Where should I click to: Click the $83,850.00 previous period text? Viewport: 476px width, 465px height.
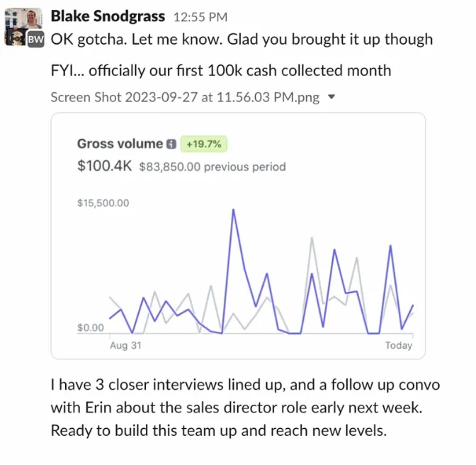click(x=212, y=167)
